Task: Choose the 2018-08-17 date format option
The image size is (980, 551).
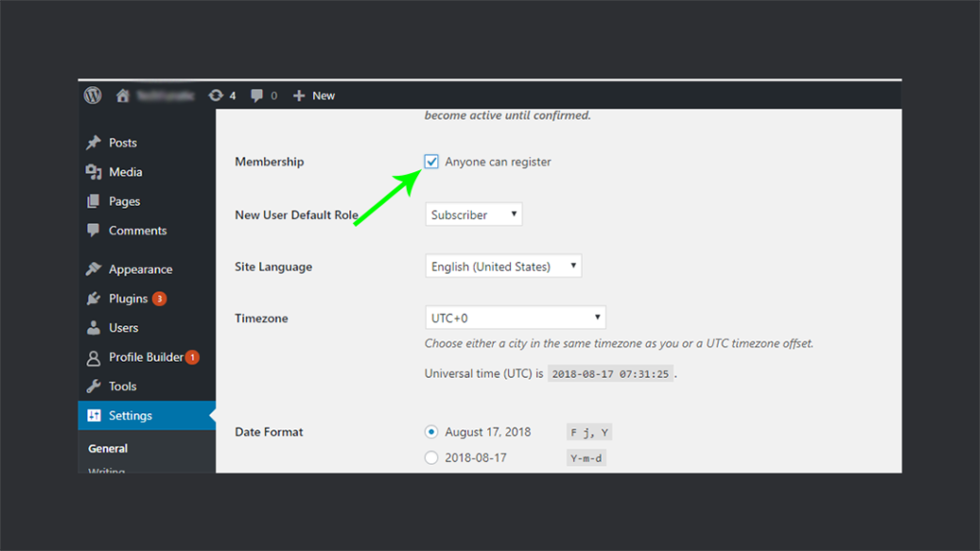Action: point(430,457)
